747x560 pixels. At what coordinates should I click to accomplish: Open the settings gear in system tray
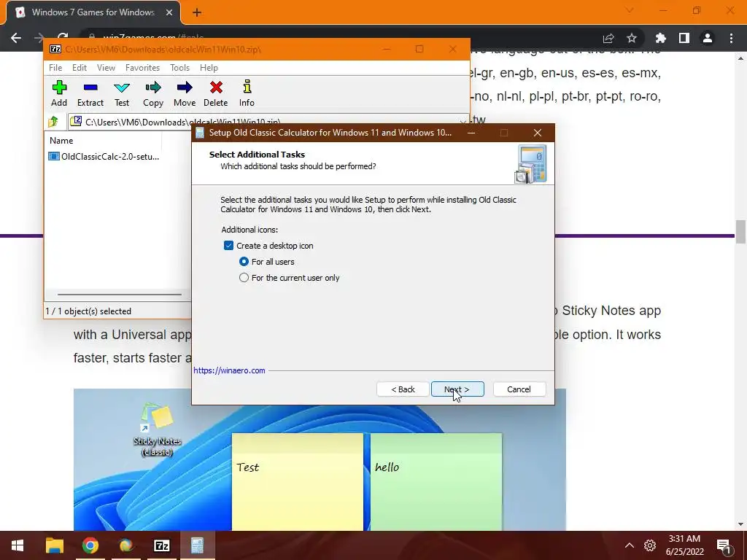(650, 545)
